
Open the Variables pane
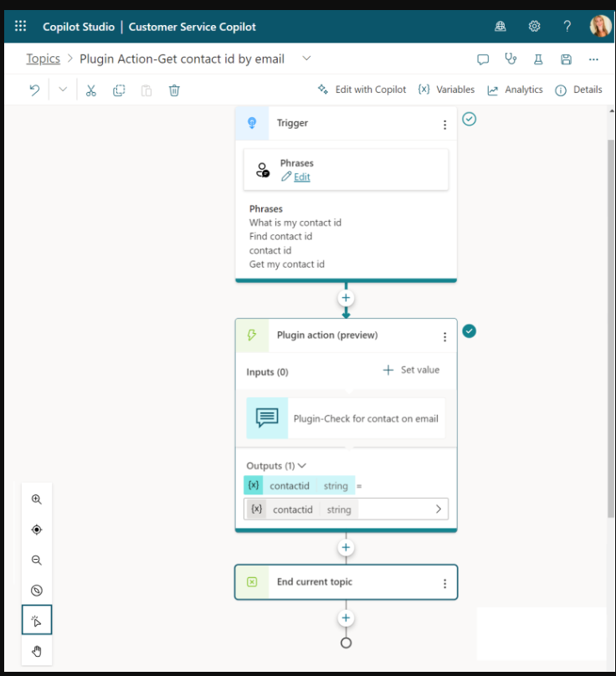click(446, 90)
